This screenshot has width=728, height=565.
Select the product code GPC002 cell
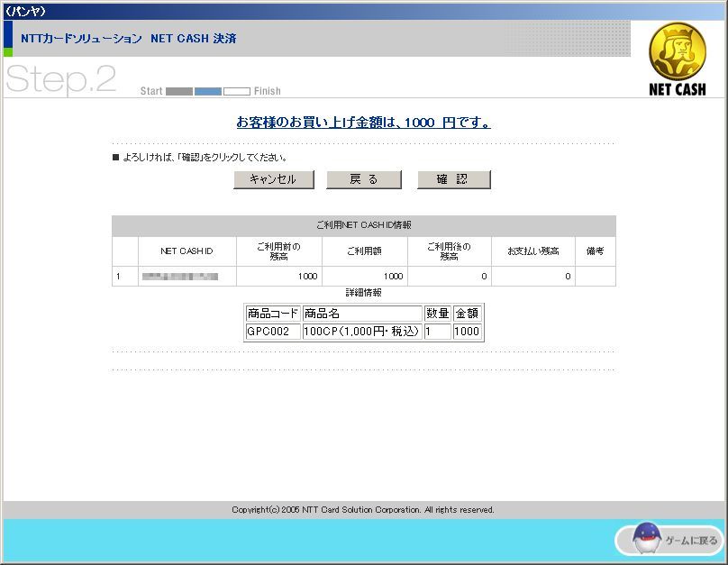coord(273,332)
